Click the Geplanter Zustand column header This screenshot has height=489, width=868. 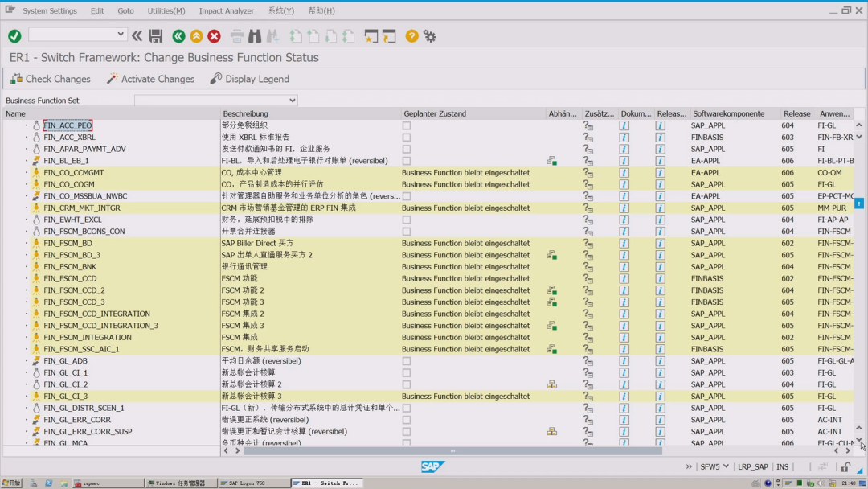click(435, 113)
